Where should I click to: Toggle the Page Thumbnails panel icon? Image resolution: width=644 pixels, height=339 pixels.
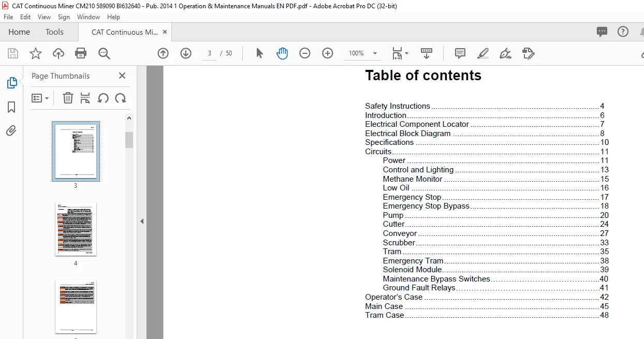pos(11,83)
